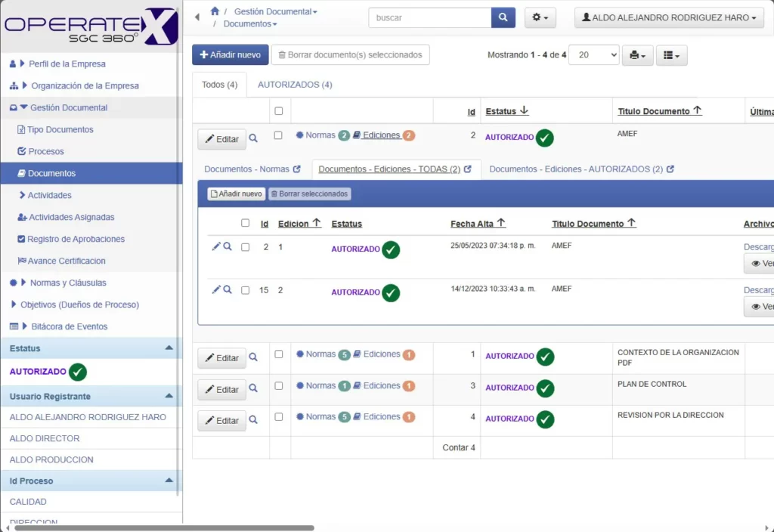Click the blue search magnifier button
Viewport: 774px width, 532px height.
pos(503,17)
